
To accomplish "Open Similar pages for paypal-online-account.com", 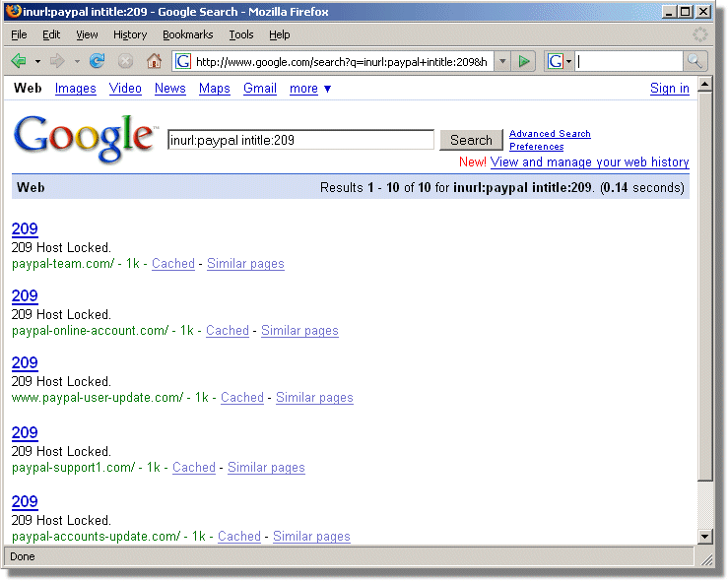I will click(299, 331).
